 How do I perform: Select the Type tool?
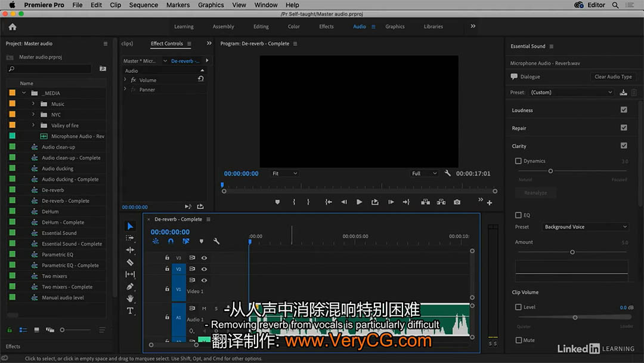(130, 311)
